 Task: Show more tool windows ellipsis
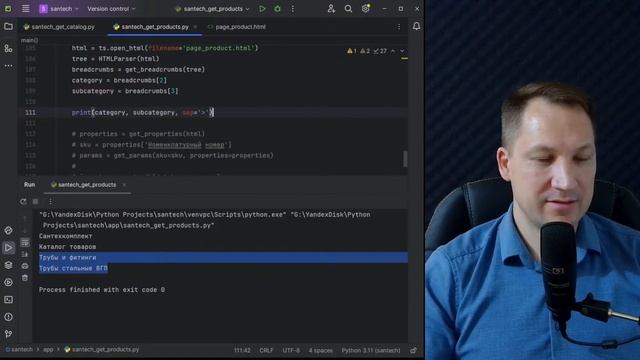(8, 65)
